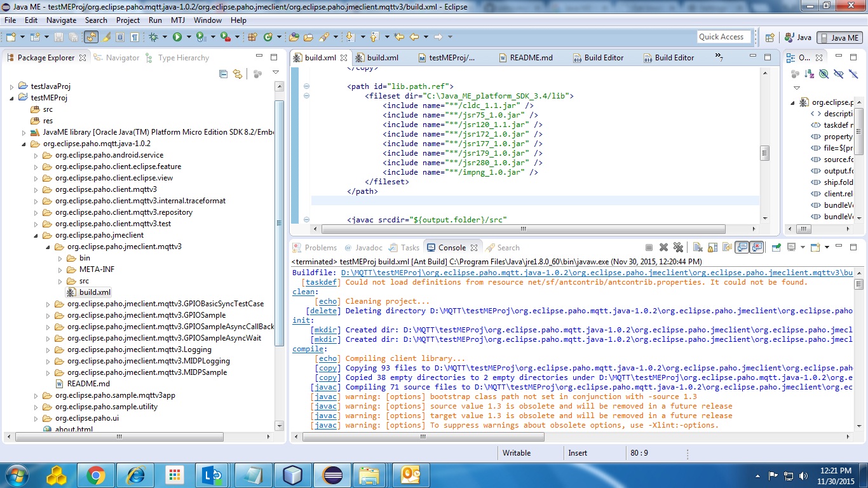
Task: Switch to the Problems tab
Action: pos(315,248)
